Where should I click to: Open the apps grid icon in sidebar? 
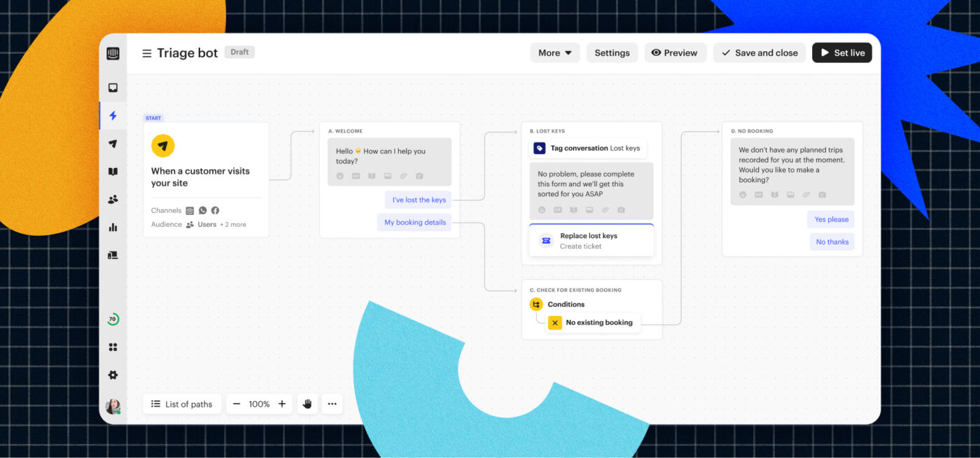pos(113,347)
